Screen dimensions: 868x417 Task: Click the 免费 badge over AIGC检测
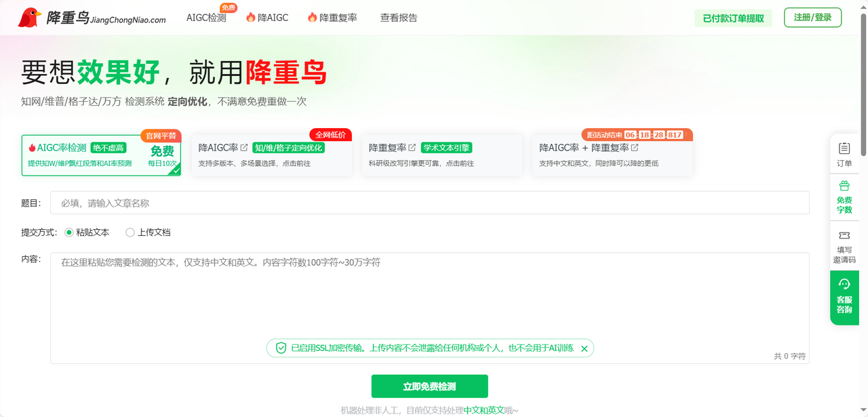(229, 8)
